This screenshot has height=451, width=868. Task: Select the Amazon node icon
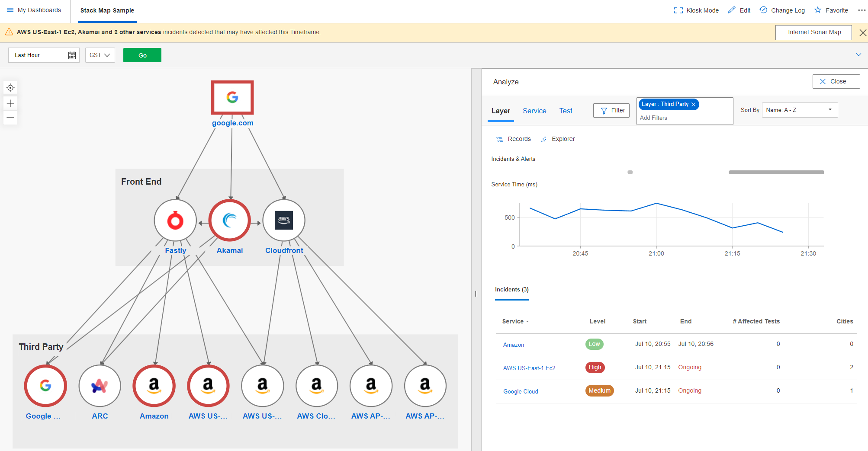154,386
